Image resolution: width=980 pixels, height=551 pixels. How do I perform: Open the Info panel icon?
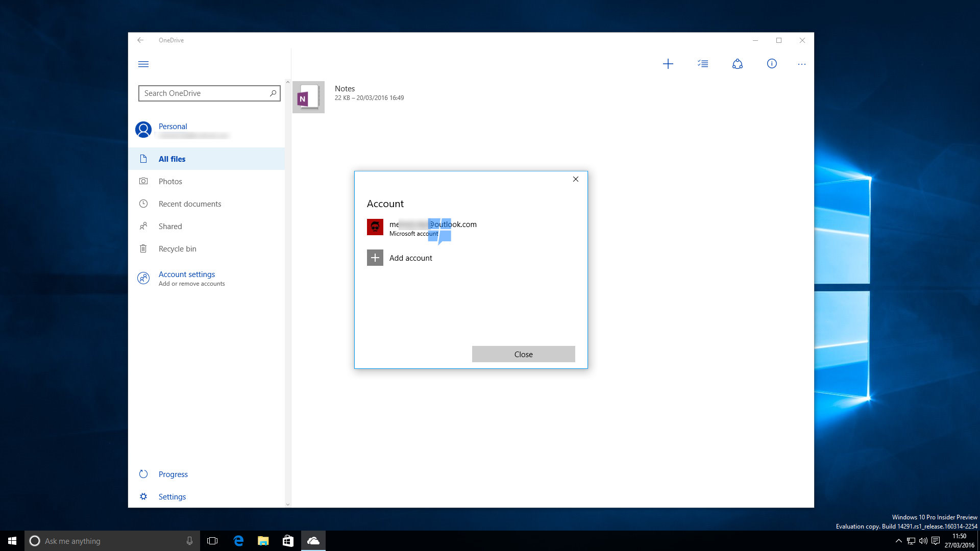[771, 63]
